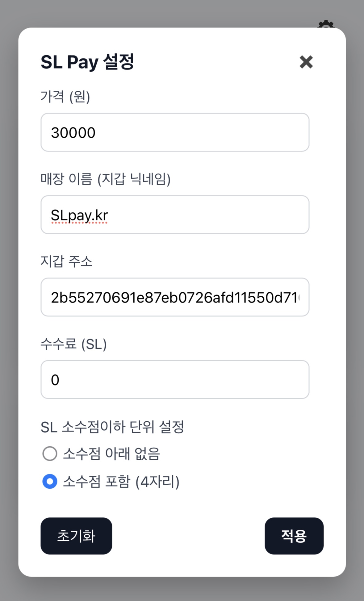Focus the wallet address field starting 2b55

click(x=175, y=297)
